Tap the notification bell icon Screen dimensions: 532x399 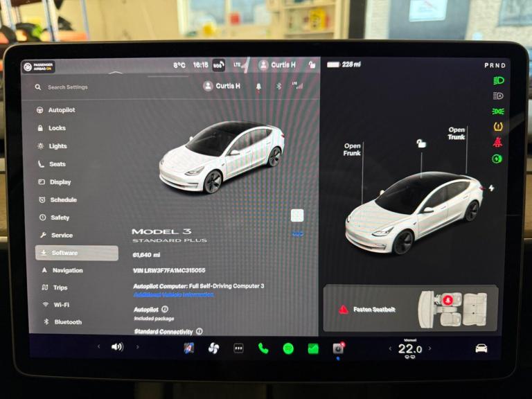tap(259, 87)
